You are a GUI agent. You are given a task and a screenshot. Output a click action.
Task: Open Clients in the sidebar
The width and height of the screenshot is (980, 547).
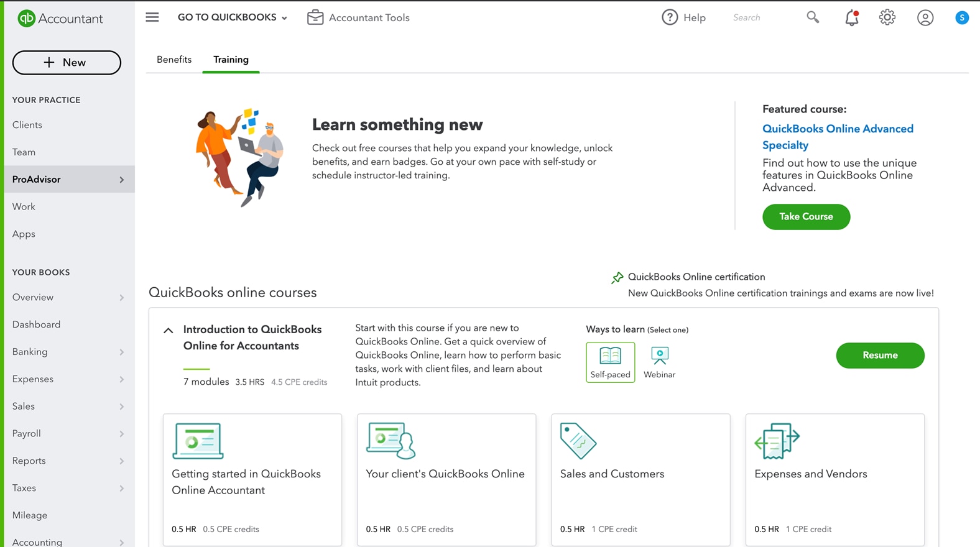coord(27,125)
